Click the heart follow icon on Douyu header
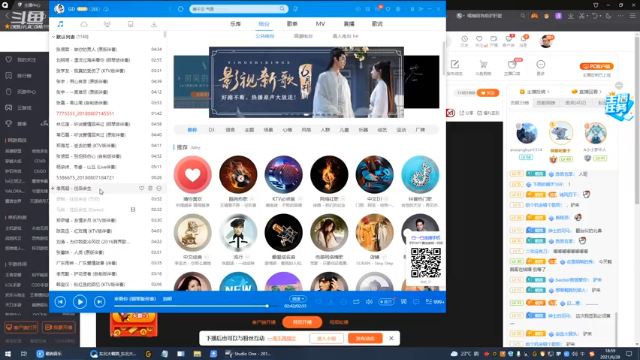 [479, 39]
